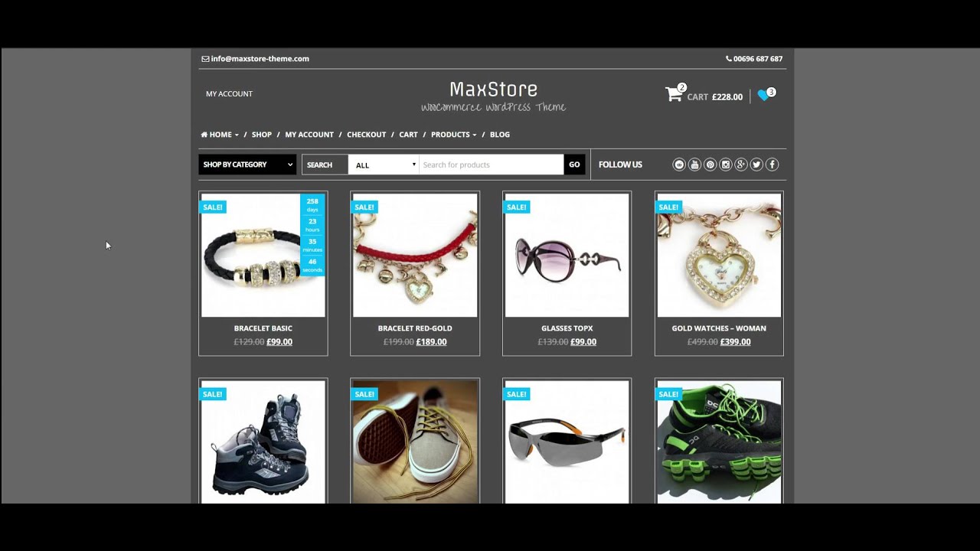This screenshot has width=980, height=551.
Task: Click the cart total £228.00
Action: click(727, 97)
